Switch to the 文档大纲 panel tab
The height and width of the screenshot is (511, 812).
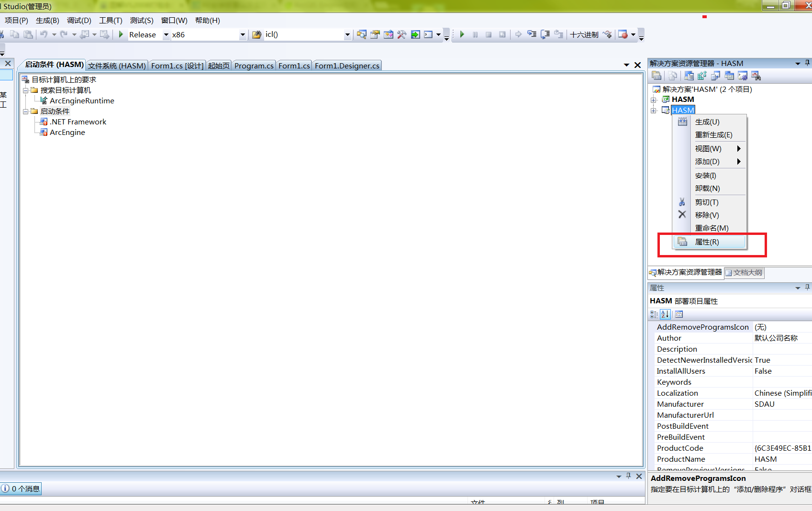pos(744,272)
